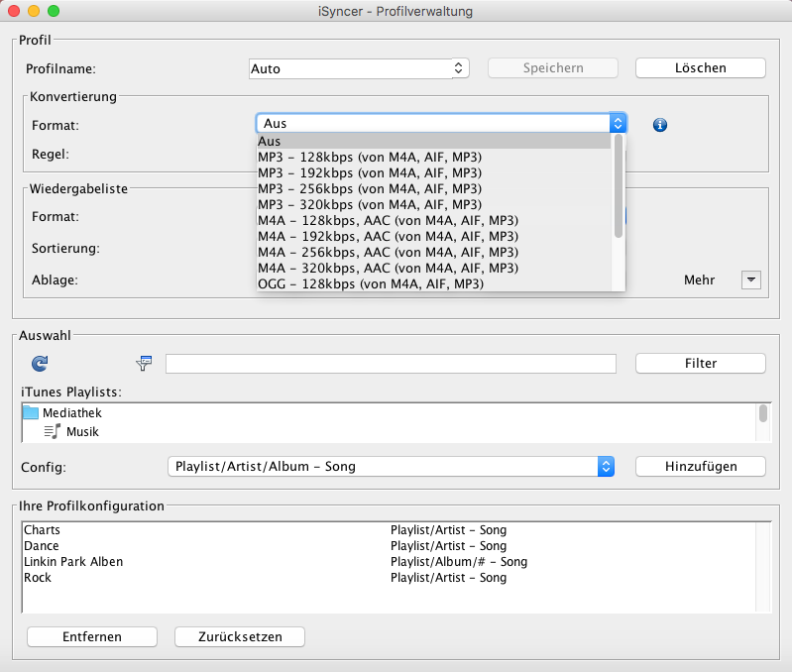Click the Löschen button

point(701,68)
